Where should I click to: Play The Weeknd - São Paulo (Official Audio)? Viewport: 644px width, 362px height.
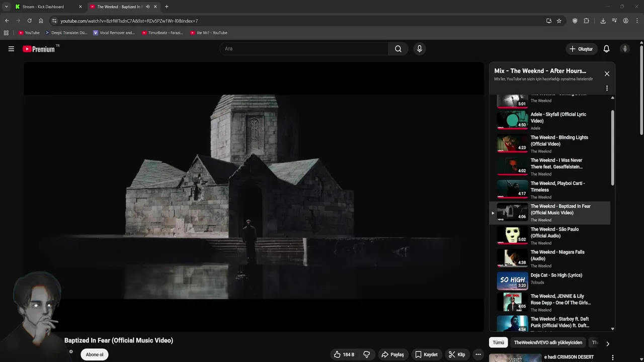[x=549, y=236]
